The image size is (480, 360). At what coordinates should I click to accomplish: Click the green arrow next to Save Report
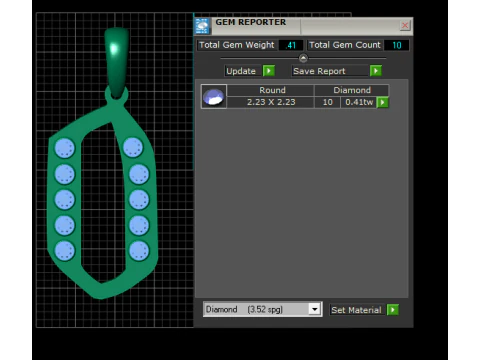click(376, 71)
